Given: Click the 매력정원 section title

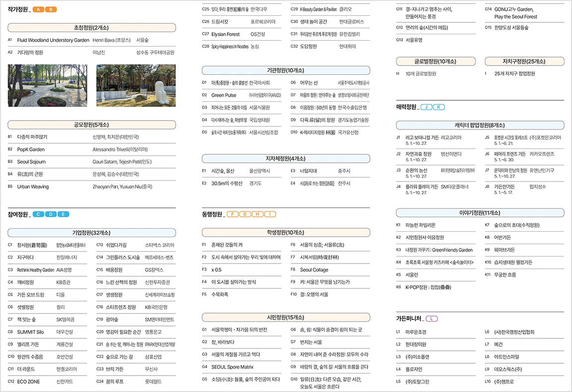Looking at the screenshot, I should pos(406,107).
